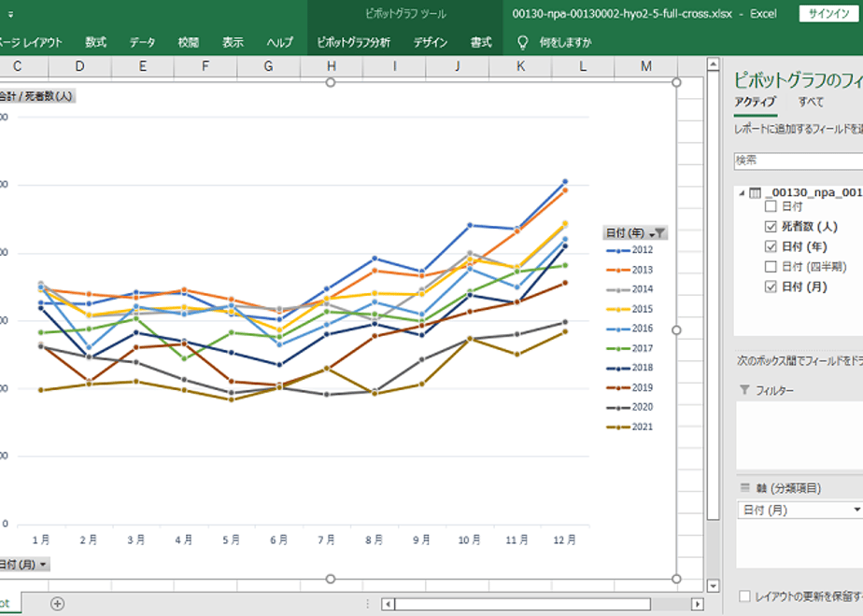Image resolution: width=863 pixels, height=616 pixels.
Task: Open the ヘルプ ribbon tab
Action: [279, 42]
